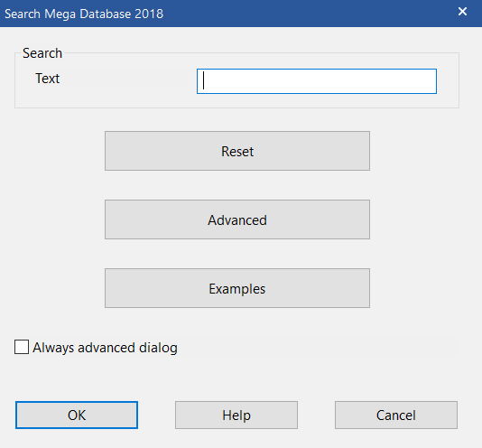Dismiss the dialog with the X icon

point(462,12)
